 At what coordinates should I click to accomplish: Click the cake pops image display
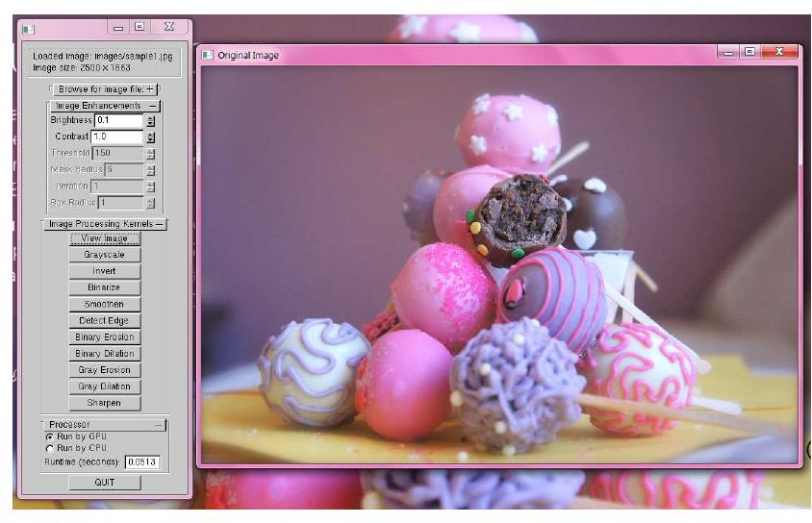click(x=499, y=264)
